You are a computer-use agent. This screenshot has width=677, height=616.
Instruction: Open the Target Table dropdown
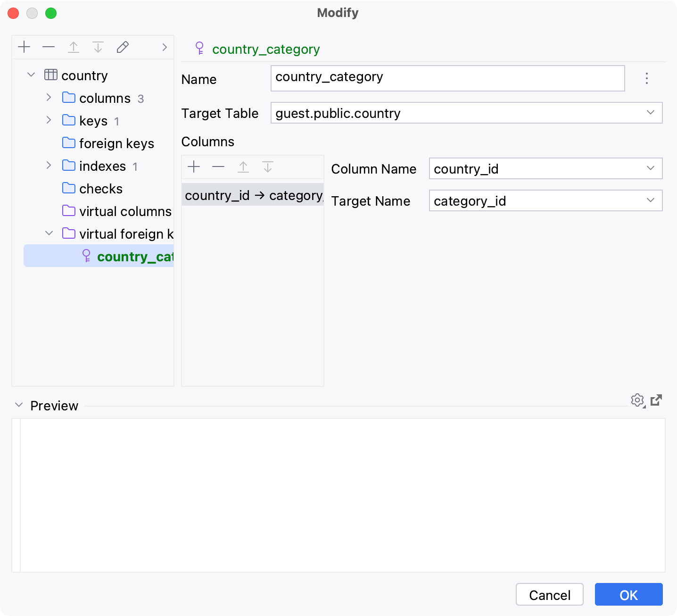(651, 113)
